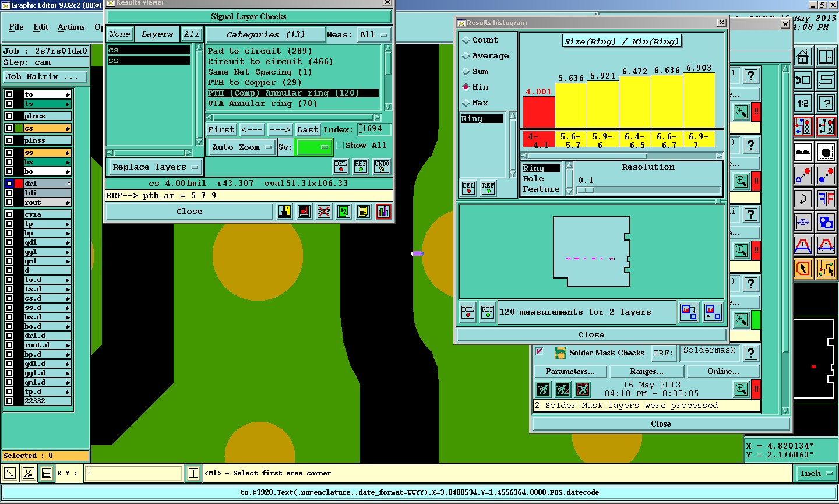This screenshot has width=839, height=504.
Task: Select the Sum radio option
Action: point(466,72)
